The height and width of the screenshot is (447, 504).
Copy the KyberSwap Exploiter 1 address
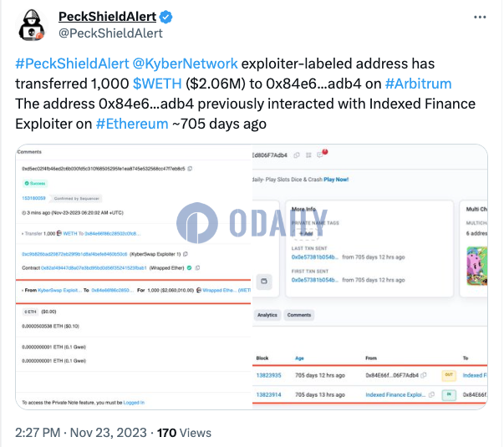pyautogui.click(x=186, y=254)
